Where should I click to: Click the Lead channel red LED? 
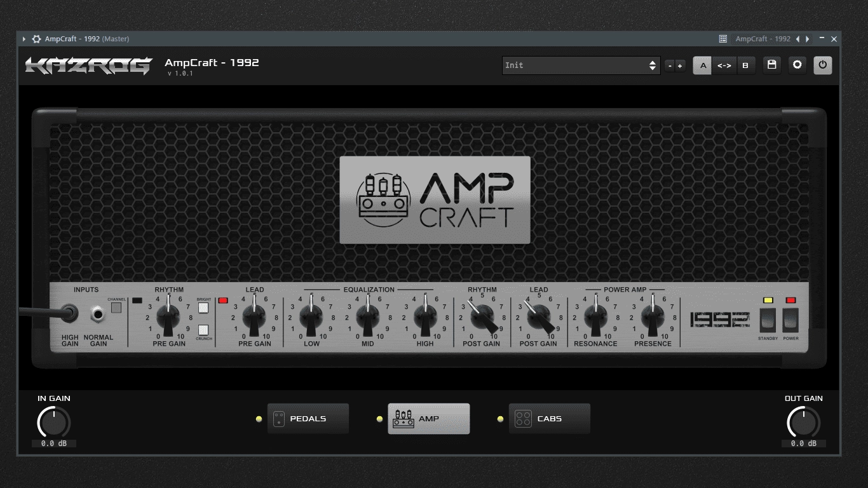[223, 300]
